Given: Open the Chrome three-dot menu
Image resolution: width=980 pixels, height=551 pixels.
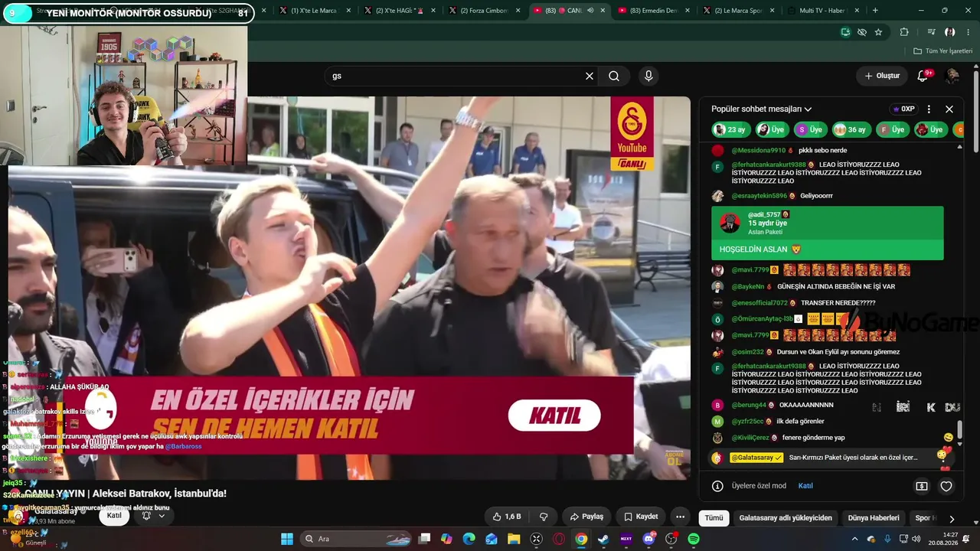Looking at the screenshot, I should tap(969, 32).
